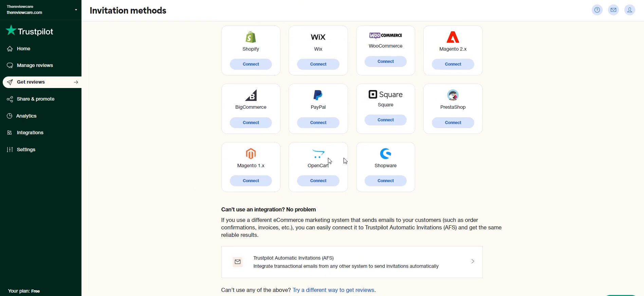Open AFS option chevron arrow
Viewport: 644px width, 296px height.
click(x=473, y=261)
